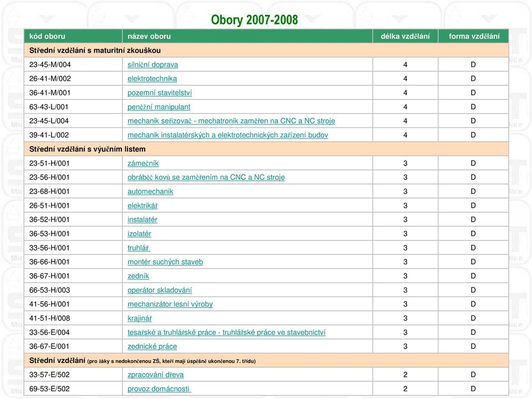
Task: Select duration 2 in zpracování dřeva row
Action: pos(405,375)
